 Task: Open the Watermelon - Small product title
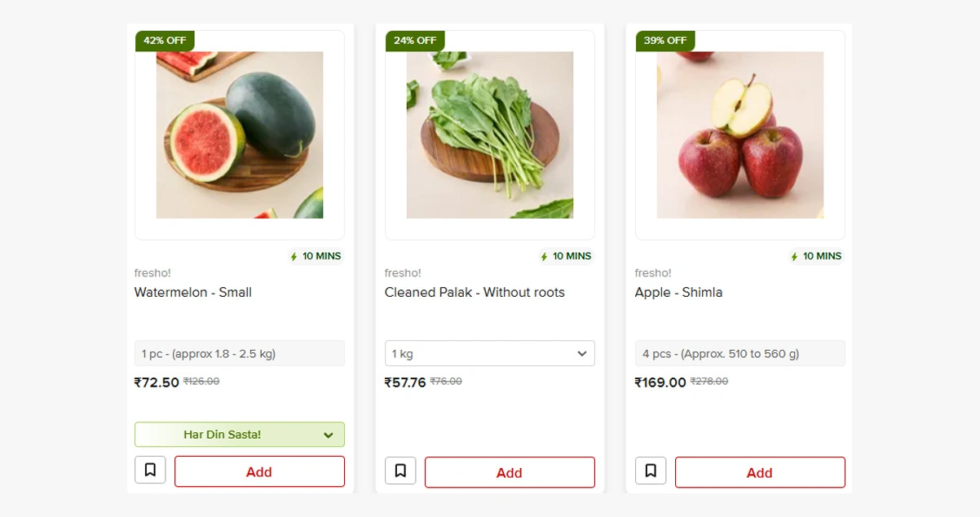[x=193, y=292]
